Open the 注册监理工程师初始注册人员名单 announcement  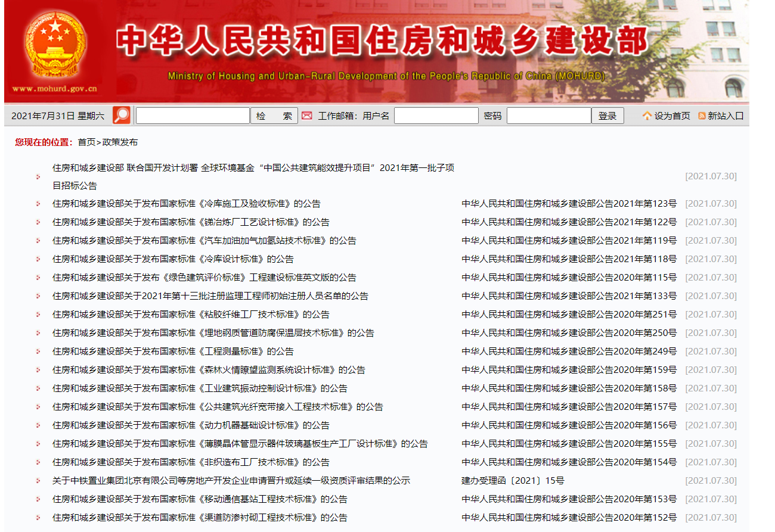(x=210, y=296)
